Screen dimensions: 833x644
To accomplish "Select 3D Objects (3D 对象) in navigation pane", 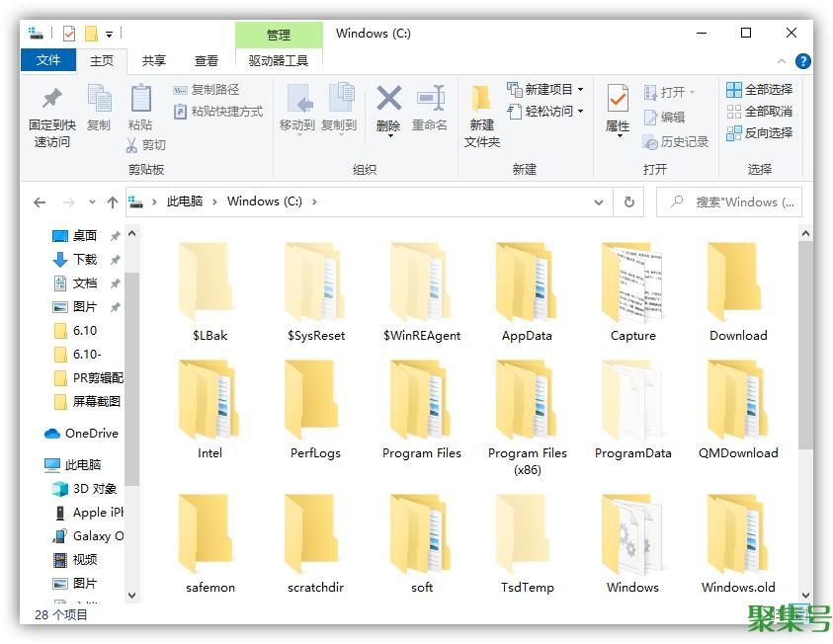I will [84, 489].
